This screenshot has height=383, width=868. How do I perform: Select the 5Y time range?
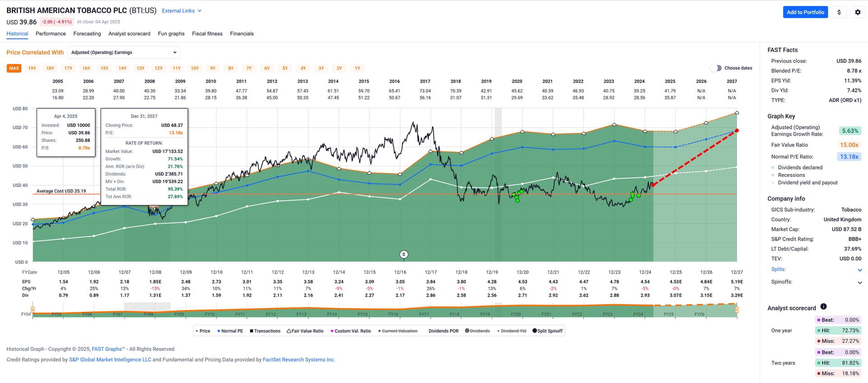285,68
